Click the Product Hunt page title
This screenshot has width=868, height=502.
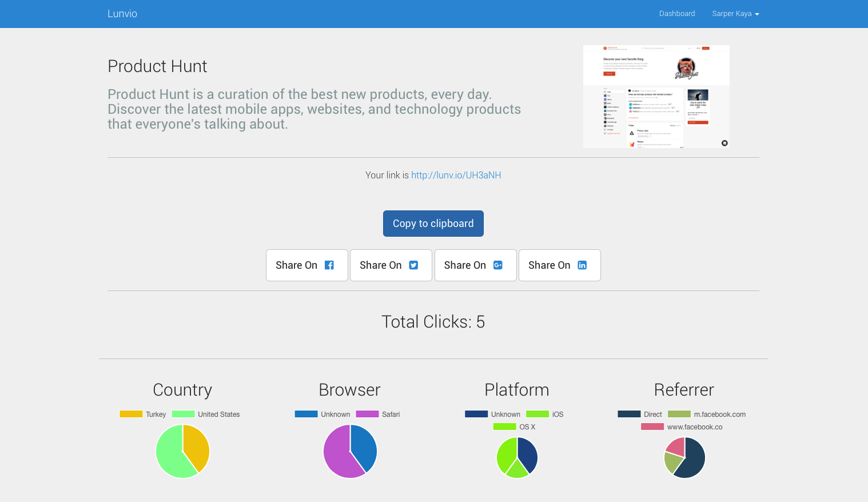point(157,66)
